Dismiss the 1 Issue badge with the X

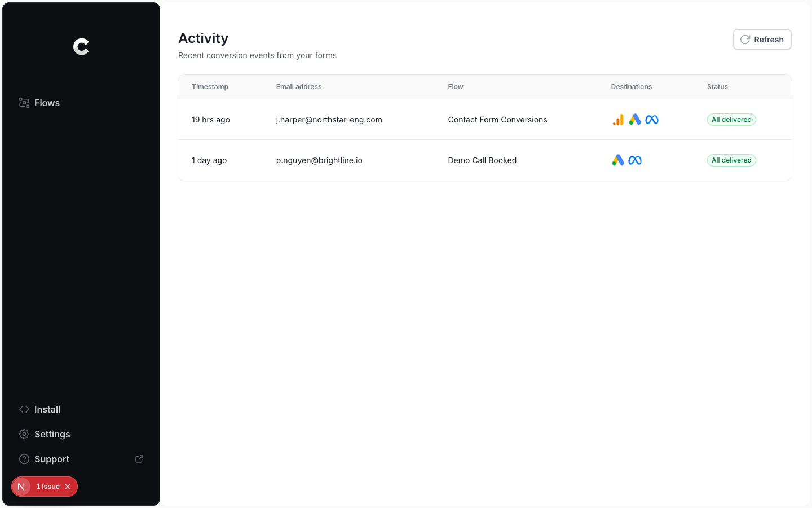coord(68,487)
